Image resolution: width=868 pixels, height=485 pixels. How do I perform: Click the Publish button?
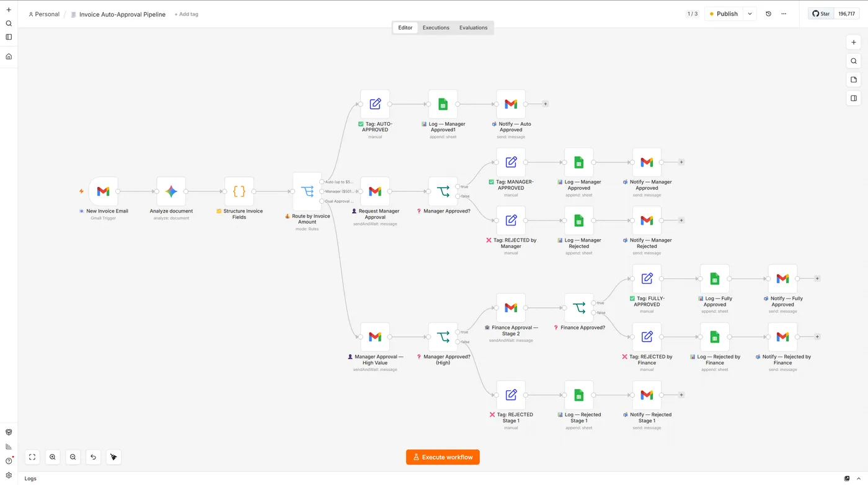pyautogui.click(x=724, y=14)
